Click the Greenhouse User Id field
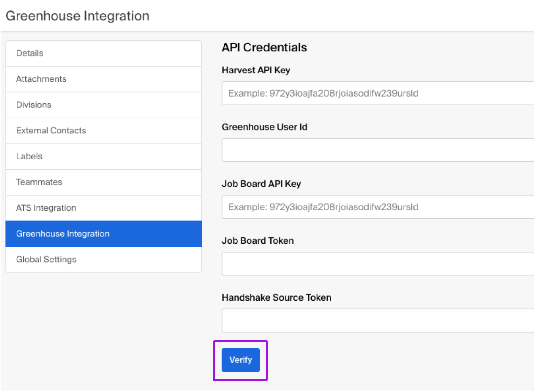The height and width of the screenshot is (392, 534). point(378,150)
